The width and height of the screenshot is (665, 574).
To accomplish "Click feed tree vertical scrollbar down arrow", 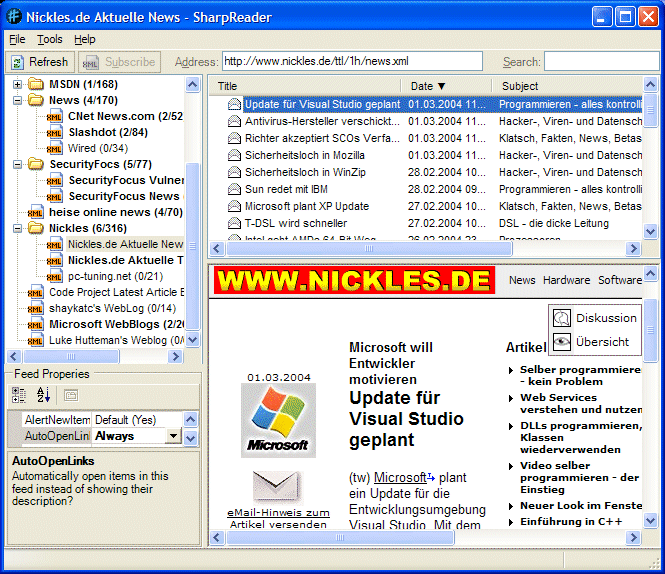I will click(193, 339).
